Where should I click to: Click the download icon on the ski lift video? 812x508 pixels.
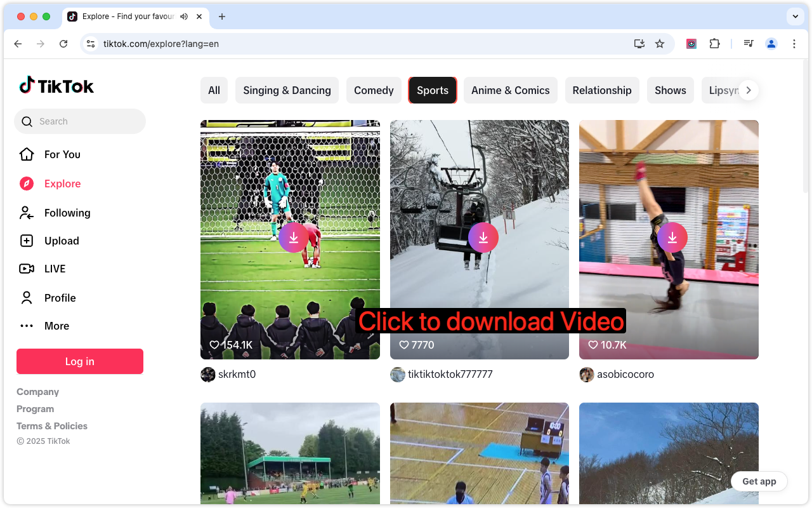pyautogui.click(x=484, y=237)
